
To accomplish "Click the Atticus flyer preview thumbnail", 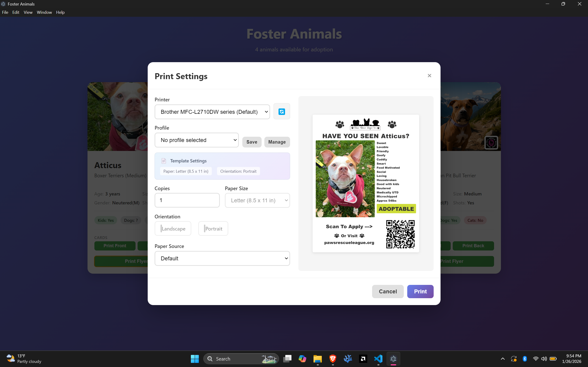I will (366, 183).
